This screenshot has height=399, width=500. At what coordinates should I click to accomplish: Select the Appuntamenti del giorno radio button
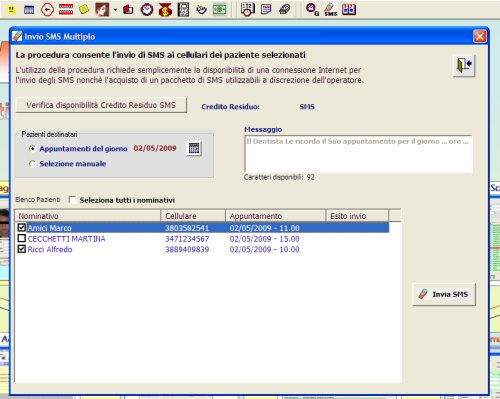(32, 149)
